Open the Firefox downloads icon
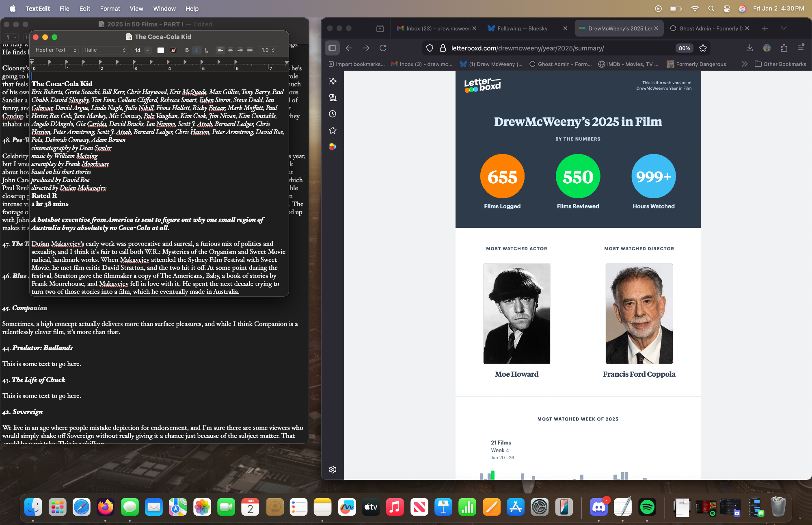This screenshot has width=812, height=525. [749, 48]
